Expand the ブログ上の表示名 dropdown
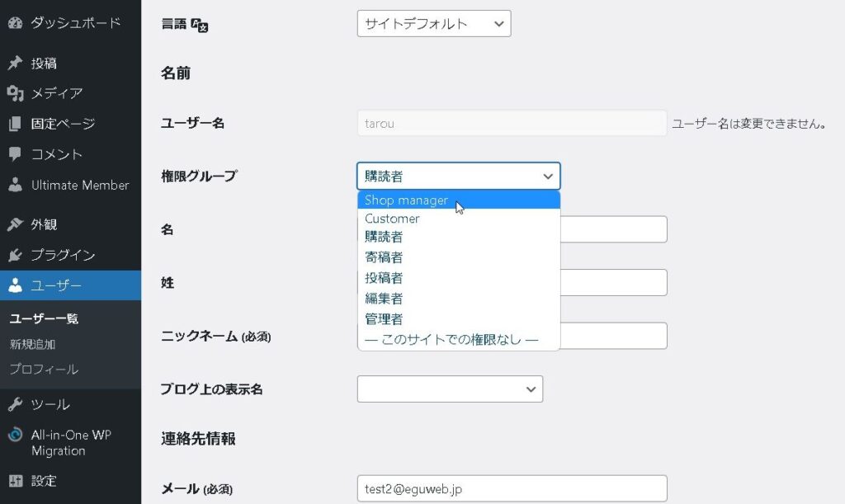The width and height of the screenshot is (845, 504). point(450,389)
